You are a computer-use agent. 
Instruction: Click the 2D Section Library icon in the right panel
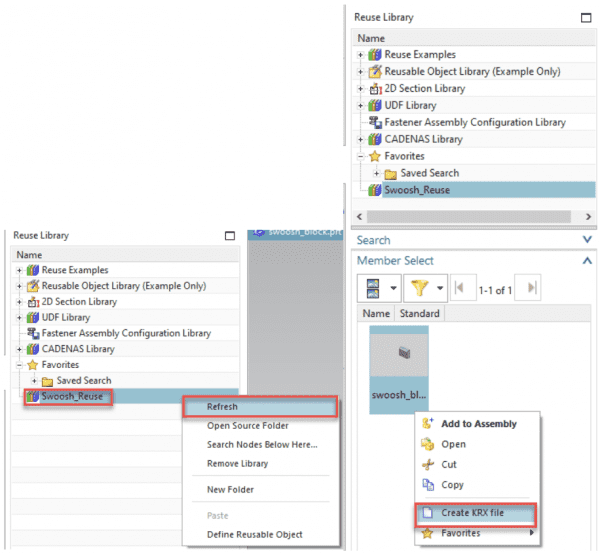pyautogui.click(x=375, y=89)
